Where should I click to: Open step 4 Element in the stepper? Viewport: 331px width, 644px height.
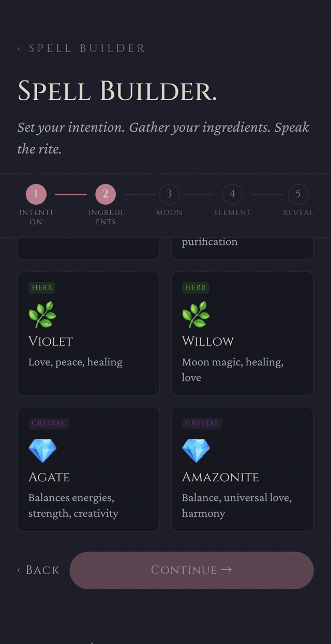pos(232,195)
